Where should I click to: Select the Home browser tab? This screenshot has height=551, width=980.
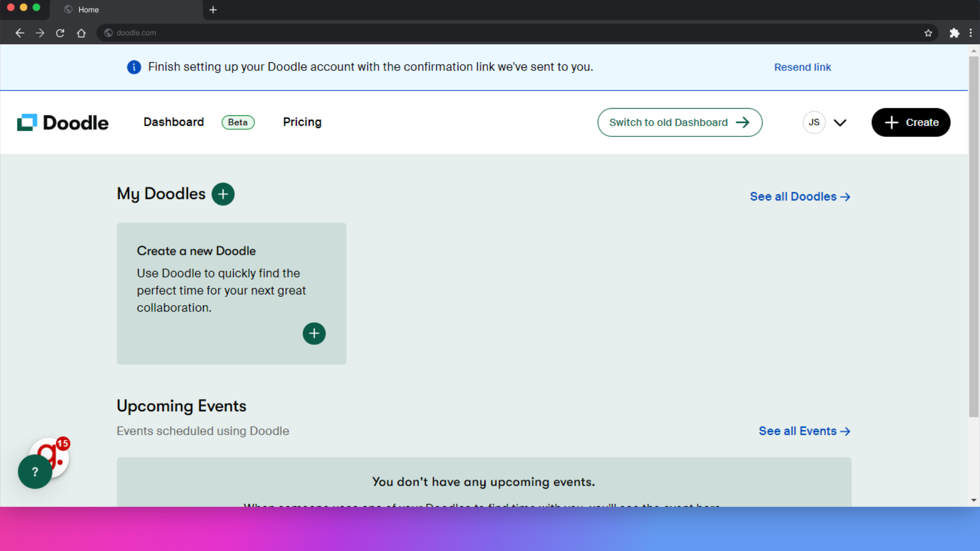point(126,10)
